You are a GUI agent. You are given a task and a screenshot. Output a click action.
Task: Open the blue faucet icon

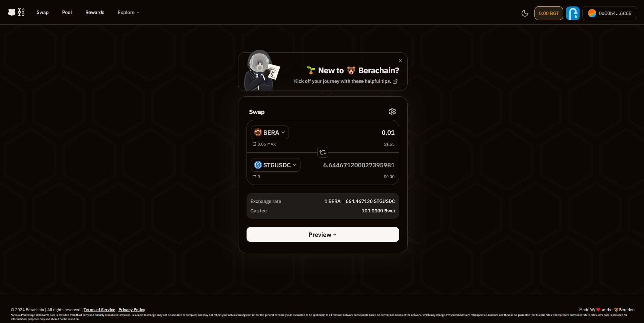click(x=573, y=13)
